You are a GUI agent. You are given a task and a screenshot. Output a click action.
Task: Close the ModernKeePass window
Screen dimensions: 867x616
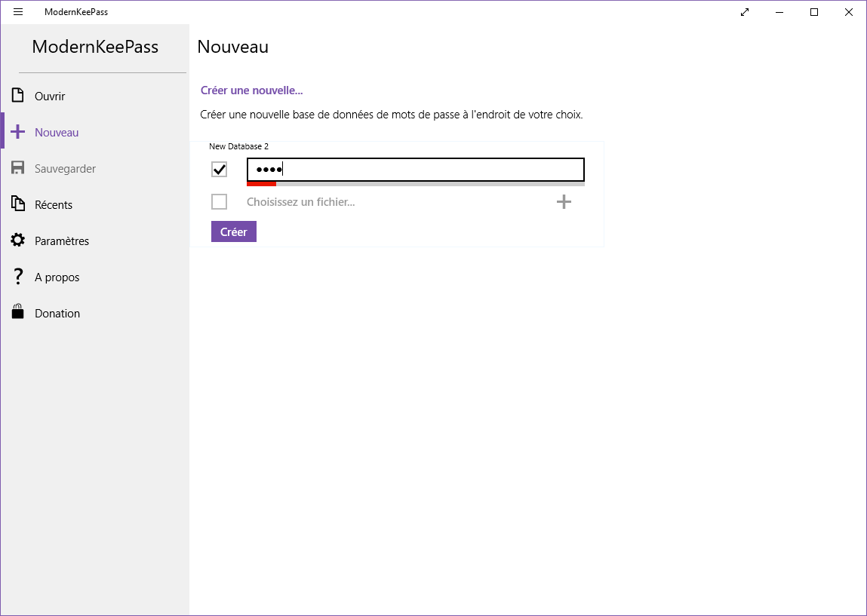(849, 12)
